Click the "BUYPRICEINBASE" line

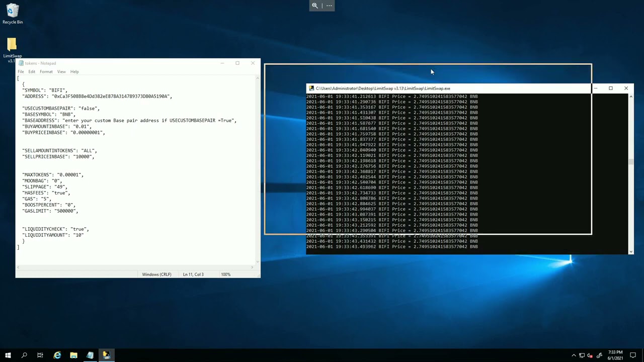coord(63,133)
